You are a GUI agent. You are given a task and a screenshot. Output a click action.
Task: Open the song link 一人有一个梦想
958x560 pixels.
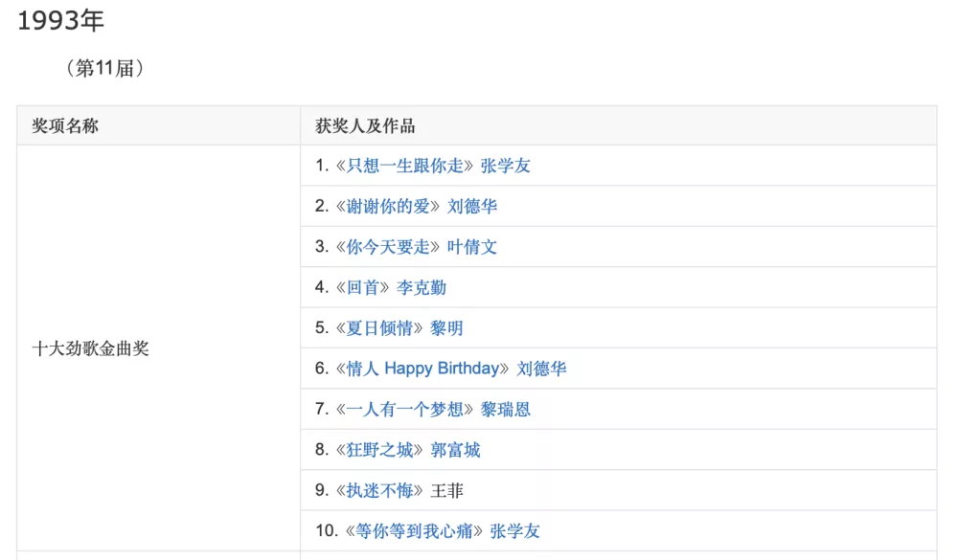[405, 409]
